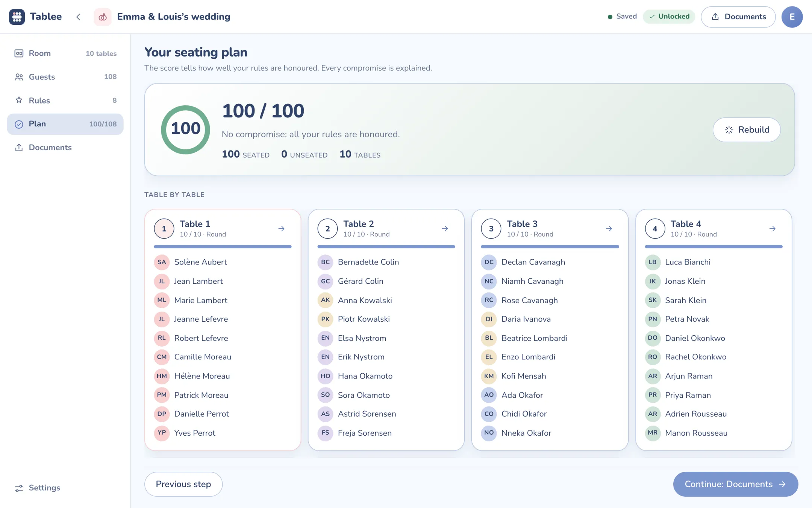Click the FS avatar for Freja Sorensen
Image resolution: width=812 pixels, height=508 pixels.
coord(325,433)
